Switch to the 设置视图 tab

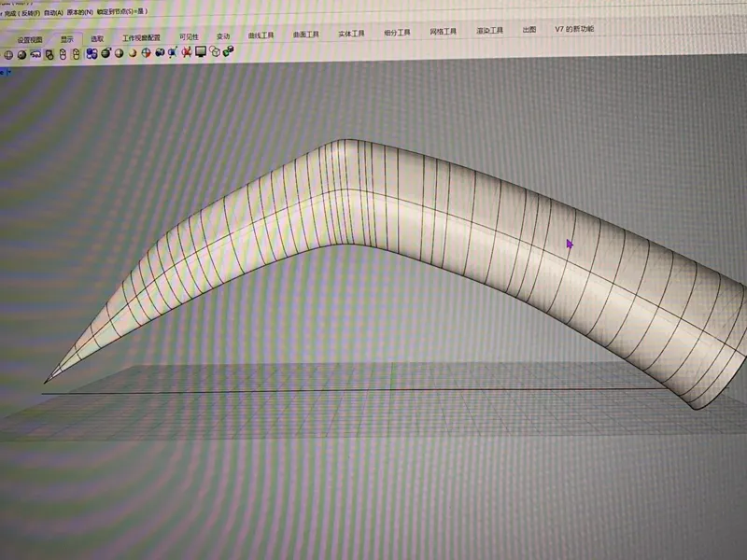pyautogui.click(x=30, y=40)
